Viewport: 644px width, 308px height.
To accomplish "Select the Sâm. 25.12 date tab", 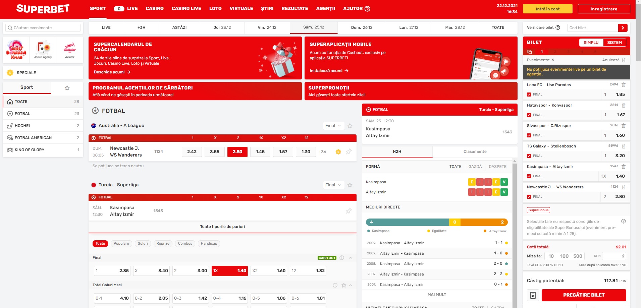I will pos(314,27).
